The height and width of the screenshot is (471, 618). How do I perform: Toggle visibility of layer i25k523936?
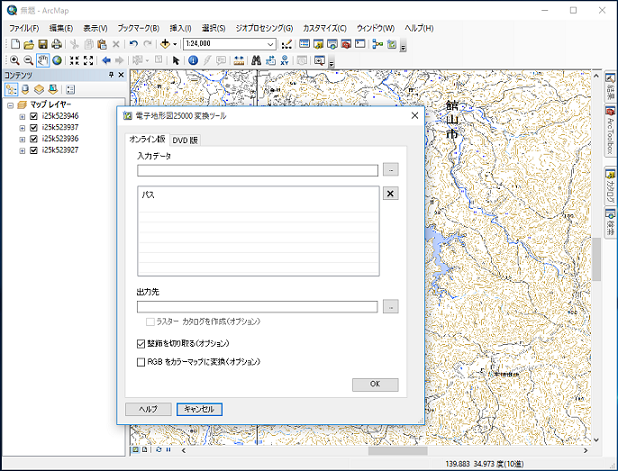pyautogui.click(x=34, y=139)
